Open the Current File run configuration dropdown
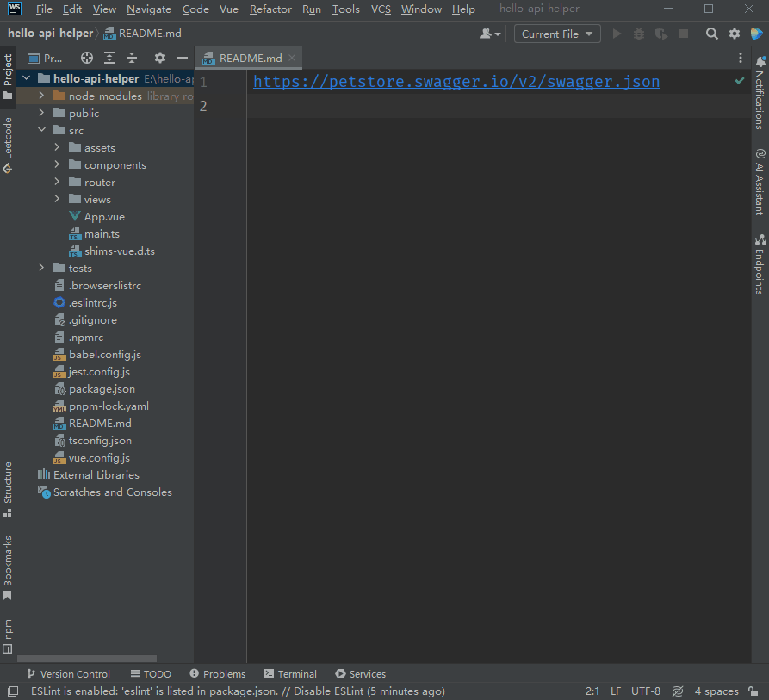Screen dimensions: 769x700 558,34
